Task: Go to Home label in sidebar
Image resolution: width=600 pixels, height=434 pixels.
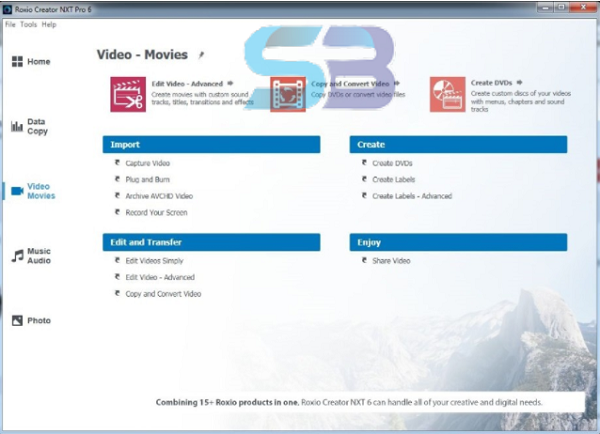Action: pos(39,62)
